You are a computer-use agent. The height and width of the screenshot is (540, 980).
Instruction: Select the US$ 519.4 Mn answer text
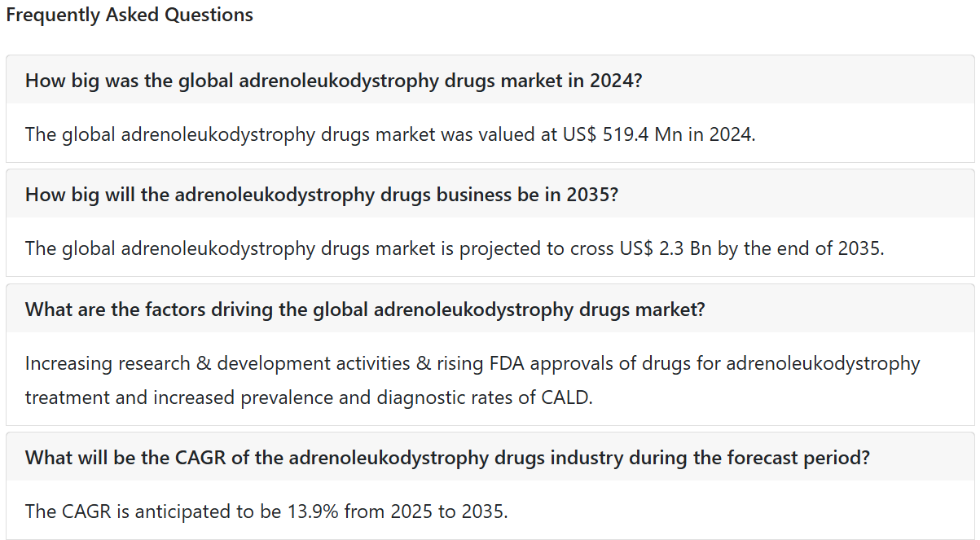pyautogui.click(x=390, y=134)
